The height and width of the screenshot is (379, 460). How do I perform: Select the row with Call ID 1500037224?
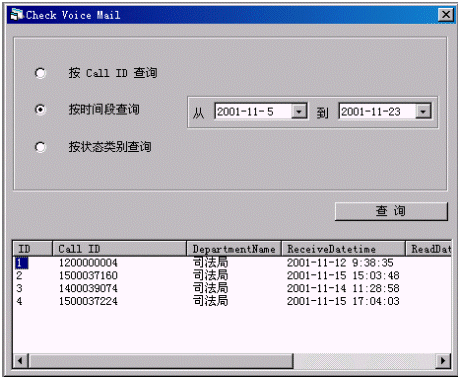tap(232, 301)
